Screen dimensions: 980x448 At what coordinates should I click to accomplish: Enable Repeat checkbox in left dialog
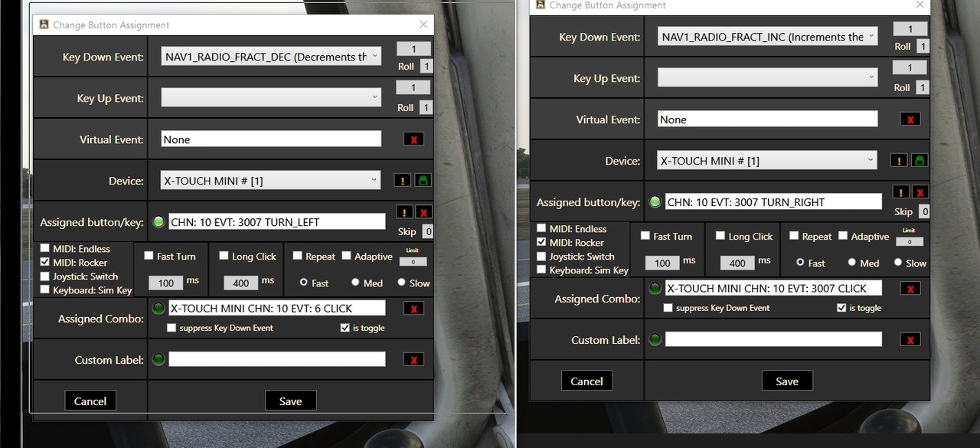(x=299, y=257)
